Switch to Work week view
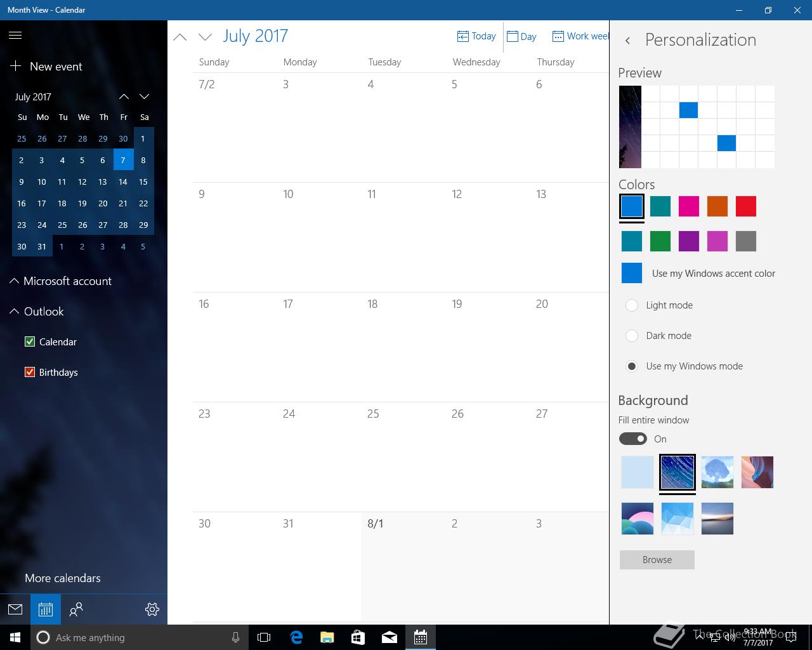This screenshot has height=650, width=812. tap(580, 36)
